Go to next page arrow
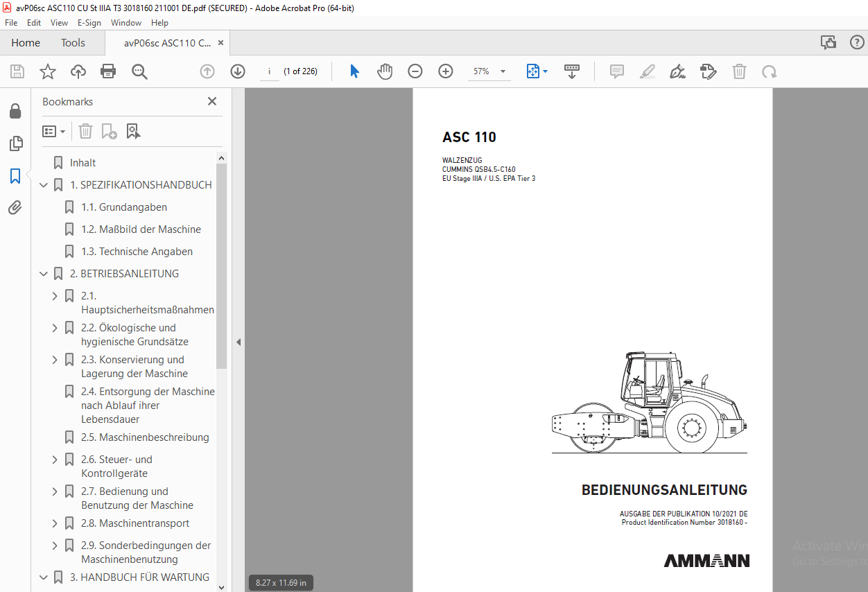 pyautogui.click(x=238, y=71)
